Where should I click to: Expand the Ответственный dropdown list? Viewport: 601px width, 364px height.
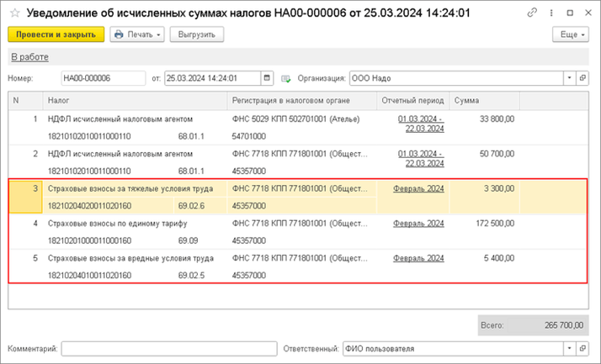click(x=570, y=347)
